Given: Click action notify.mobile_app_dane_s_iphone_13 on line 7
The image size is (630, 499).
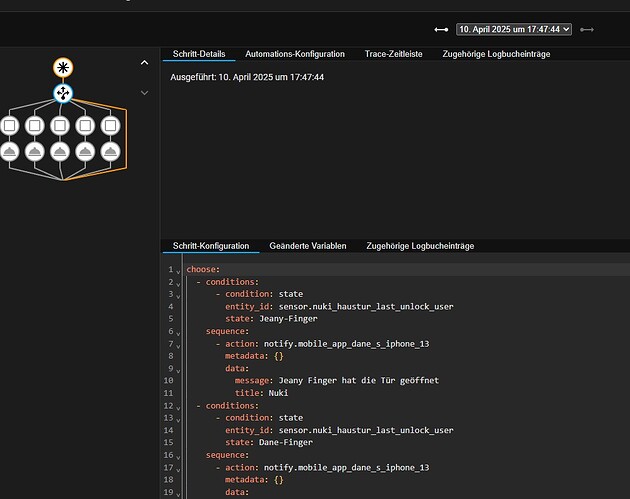Looking at the screenshot, I should [x=327, y=344].
